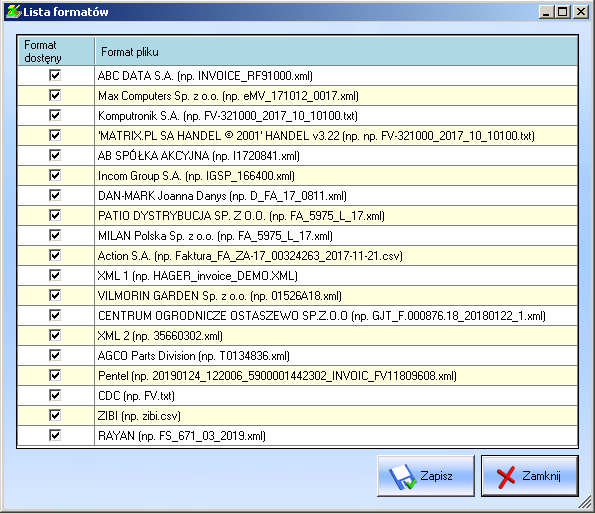The image size is (595, 514).
Task: Toggle the Pentel format checkbox
Action: pos(55,375)
